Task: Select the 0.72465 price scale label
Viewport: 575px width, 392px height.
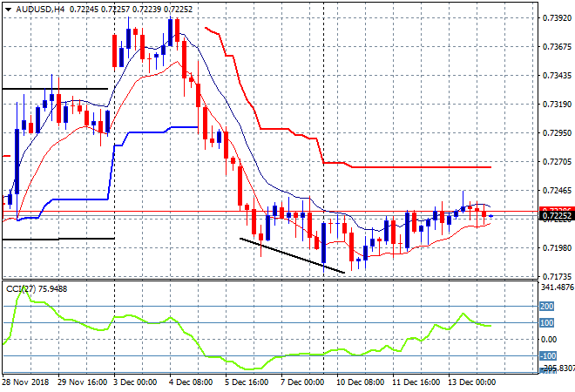Action: pos(557,190)
